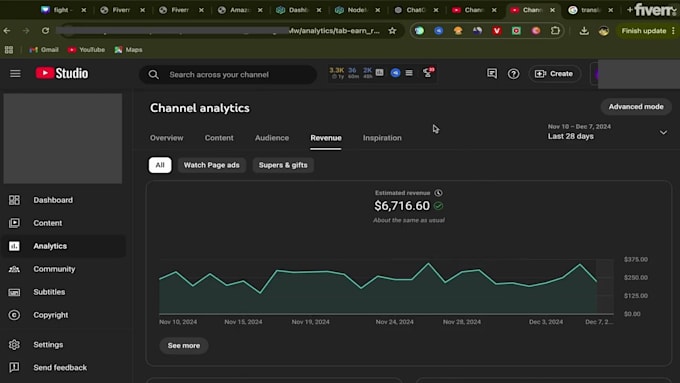The width and height of the screenshot is (680, 383).
Task: Click the channel thumbnail in the sidebar
Action: pyautogui.click(x=63, y=139)
